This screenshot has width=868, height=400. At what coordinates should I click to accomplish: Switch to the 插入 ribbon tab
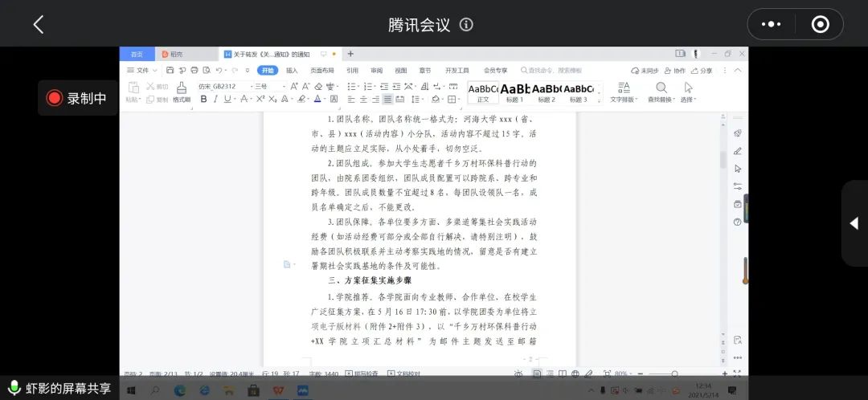coord(292,71)
